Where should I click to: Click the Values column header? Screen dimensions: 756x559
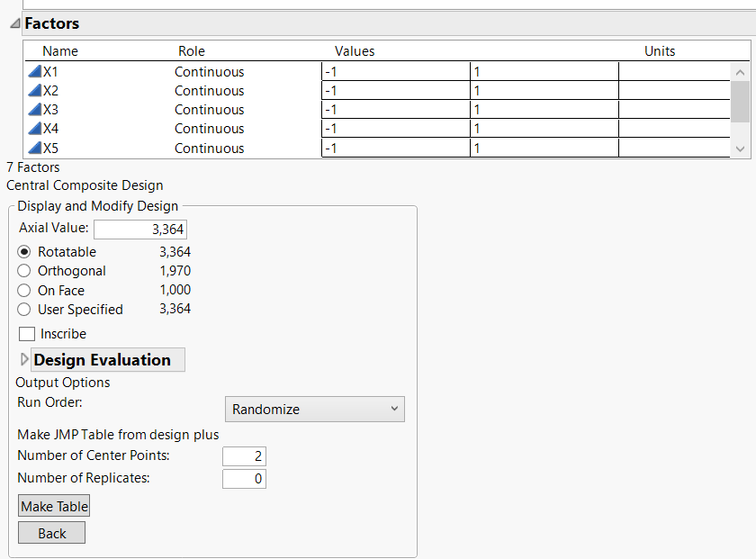(355, 51)
